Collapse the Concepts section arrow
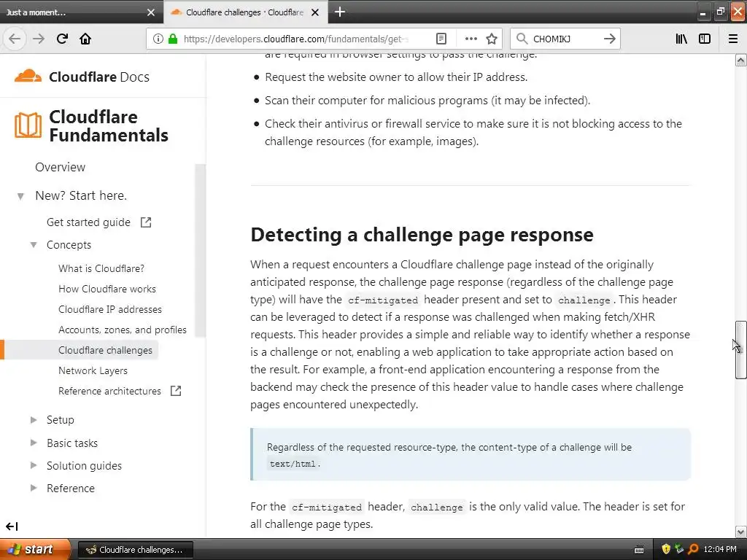The height and width of the screenshot is (560, 747). [34, 245]
